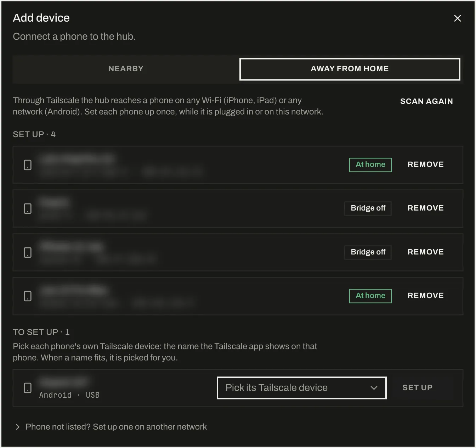Click the Bridge off badge on the second device
The width and height of the screenshot is (476, 448).
tap(368, 208)
